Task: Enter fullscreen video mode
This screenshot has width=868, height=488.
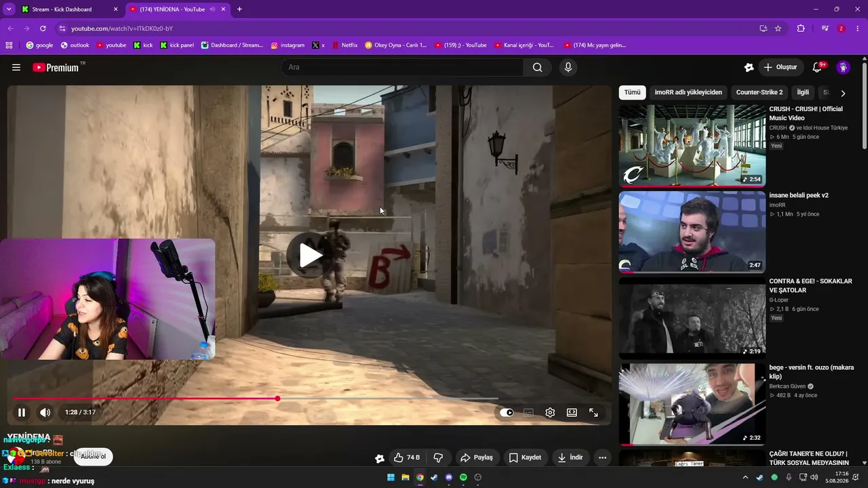Action: pyautogui.click(x=593, y=412)
